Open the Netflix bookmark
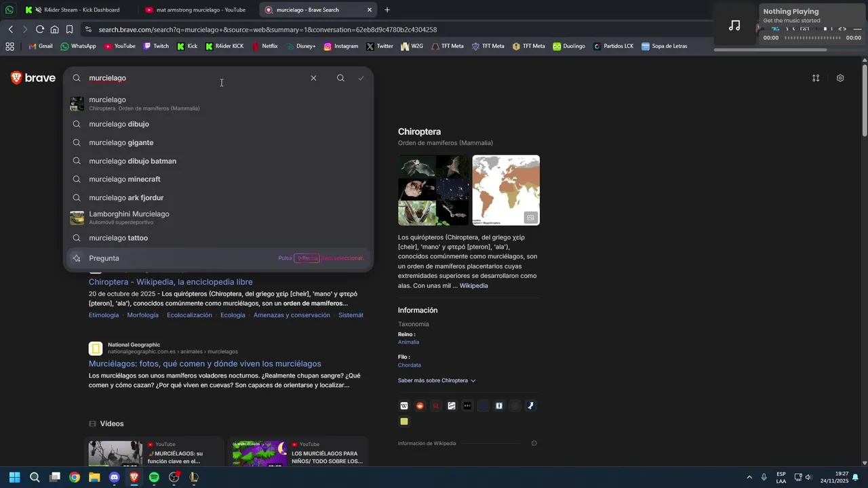868x488 pixels. pos(265,46)
